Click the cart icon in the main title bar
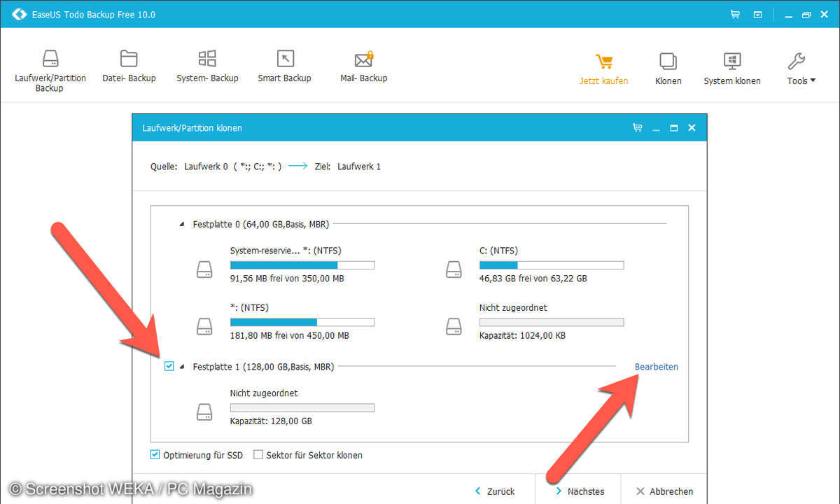The image size is (840, 504). point(735,14)
